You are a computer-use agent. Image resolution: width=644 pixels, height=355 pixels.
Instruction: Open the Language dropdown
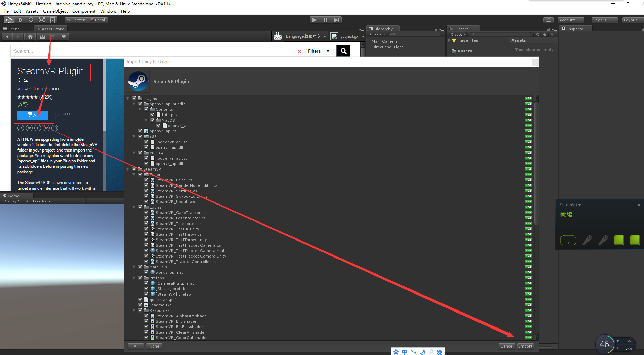[306, 36]
